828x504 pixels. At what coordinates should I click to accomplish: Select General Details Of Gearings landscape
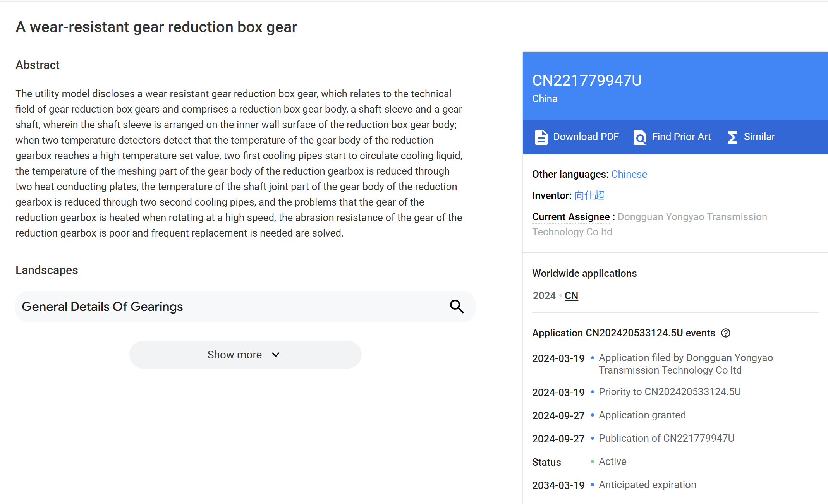tap(102, 307)
